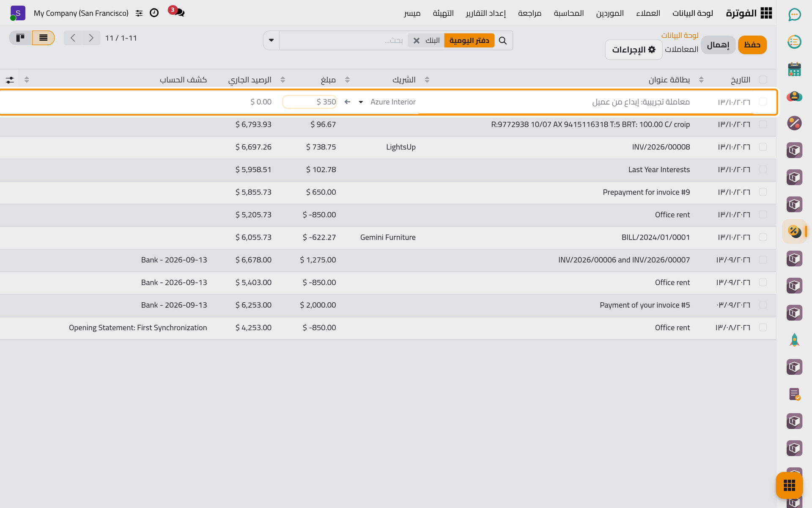The height and width of the screenshot is (508, 812).
Task: Remove the البنك filter facet
Action: (417, 41)
